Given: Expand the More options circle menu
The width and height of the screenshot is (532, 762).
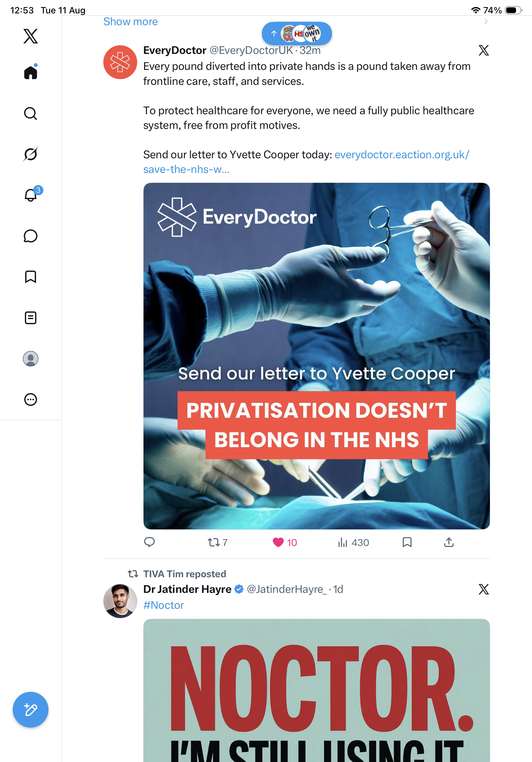Looking at the screenshot, I should coord(31,400).
